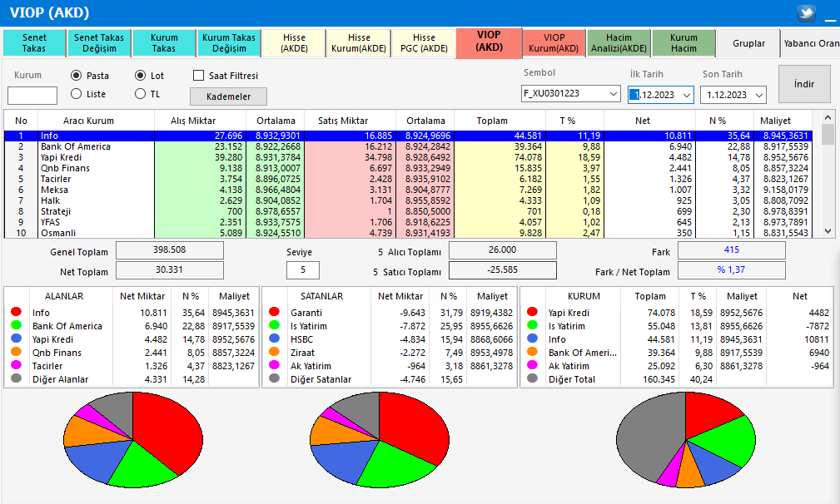Open the Hisse PGÇ (AKDE) tab
Image resolution: width=840 pixels, height=504 pixels.
click(x=424, y=42)
